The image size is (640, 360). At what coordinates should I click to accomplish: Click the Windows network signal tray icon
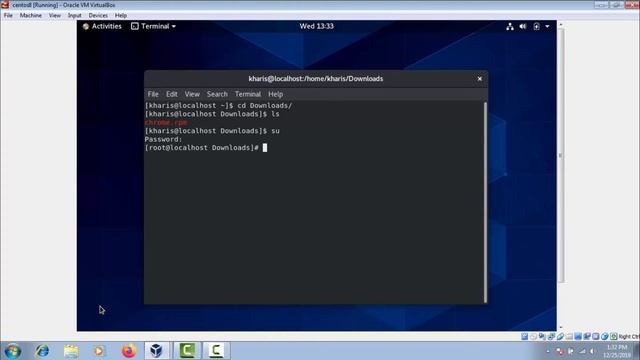(x=582, y=351)
